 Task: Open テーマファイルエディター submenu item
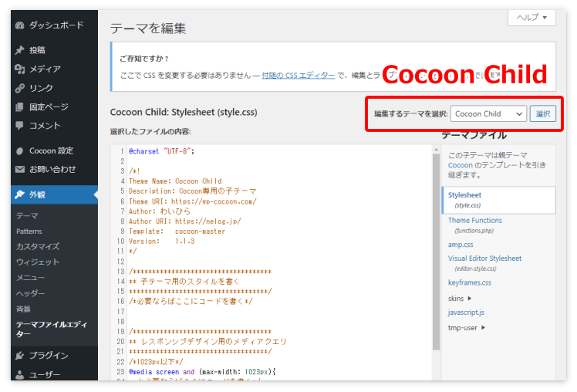[52, 329]
